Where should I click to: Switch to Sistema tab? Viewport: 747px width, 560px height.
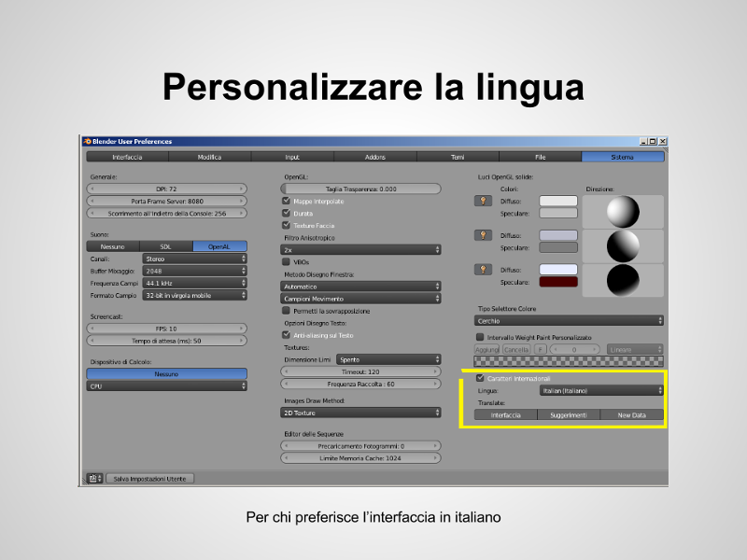coord(623,157)
